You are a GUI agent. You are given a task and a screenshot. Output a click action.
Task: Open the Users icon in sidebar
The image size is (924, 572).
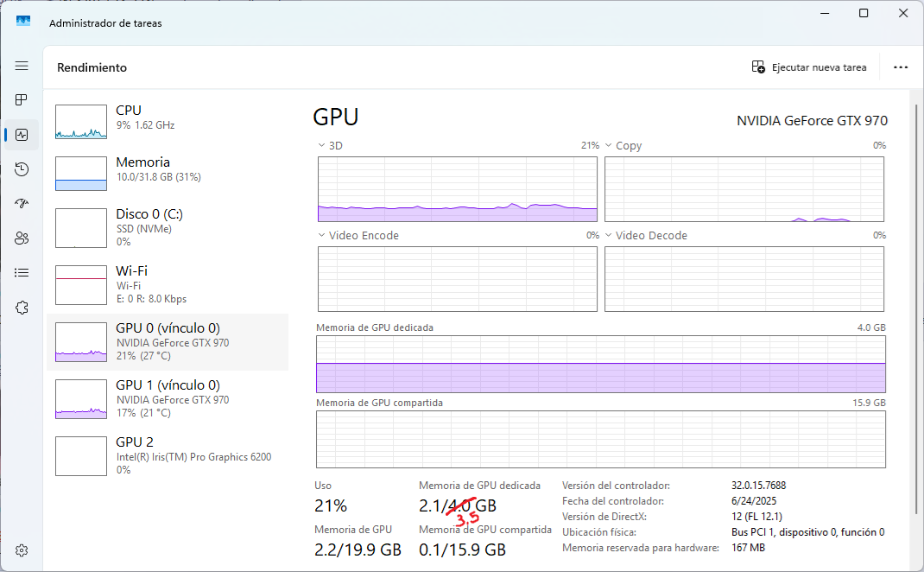[x=22, y=238]
